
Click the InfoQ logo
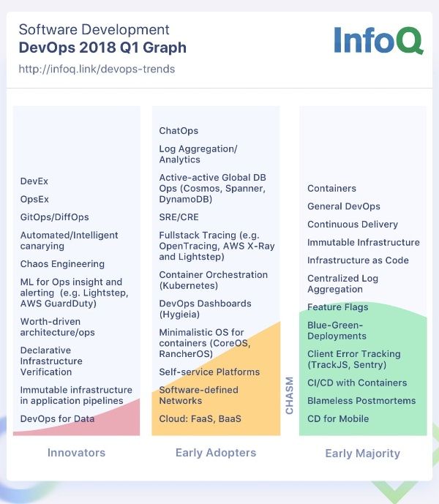point(378,40)
